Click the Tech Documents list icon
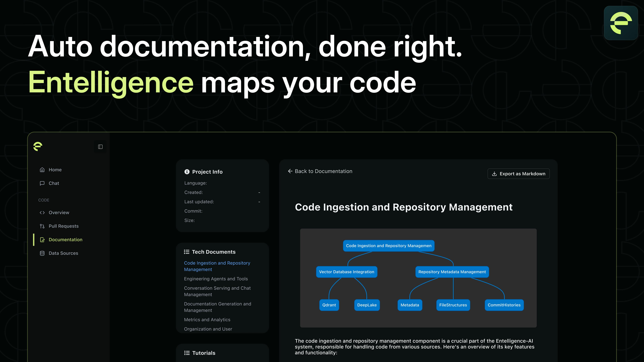Screen dimensions: 644x362 186,252
